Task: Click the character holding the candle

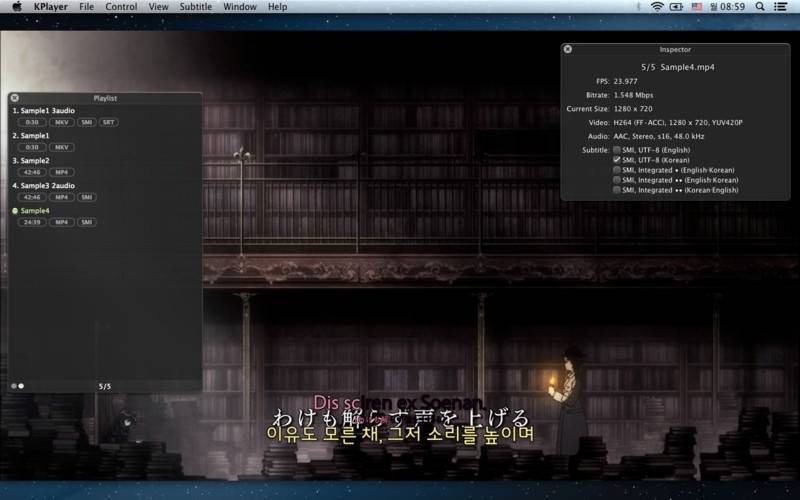Action: click(x=569, y=401)
